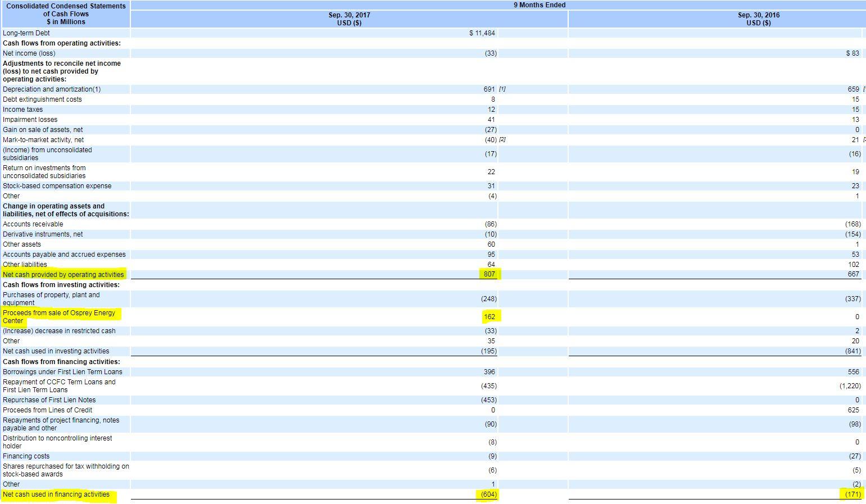Screen dimensions: 866x504
Task: Select "Repurchase of First Lien Notes" label
Action: (49, 400)
